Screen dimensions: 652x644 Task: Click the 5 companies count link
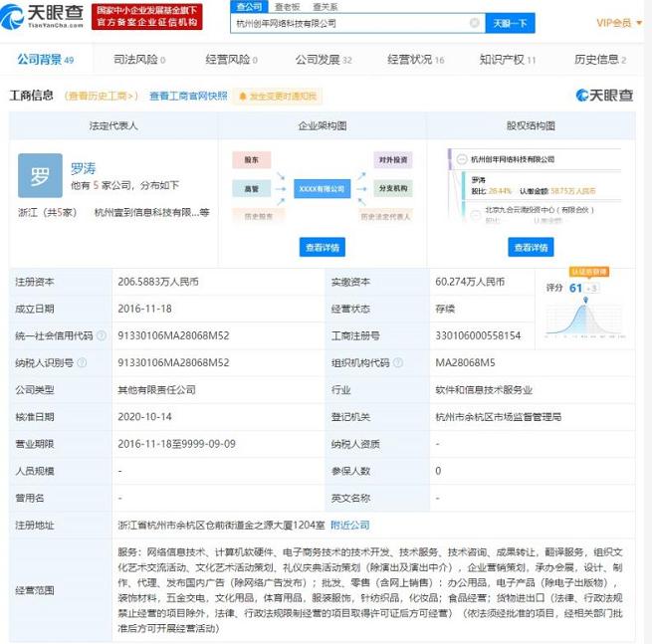tap(96, 185)
